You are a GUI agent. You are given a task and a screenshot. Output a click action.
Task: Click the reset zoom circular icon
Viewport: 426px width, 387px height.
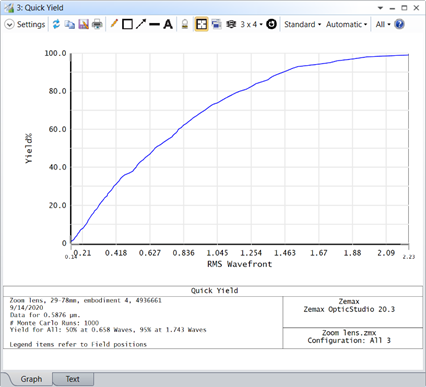tap(271, 24)
